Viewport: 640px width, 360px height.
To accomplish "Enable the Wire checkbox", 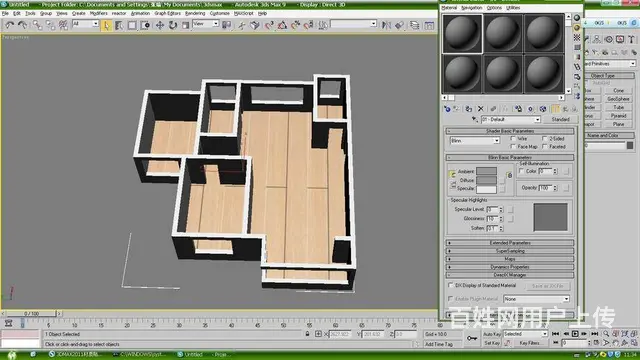I will point(513,139).
